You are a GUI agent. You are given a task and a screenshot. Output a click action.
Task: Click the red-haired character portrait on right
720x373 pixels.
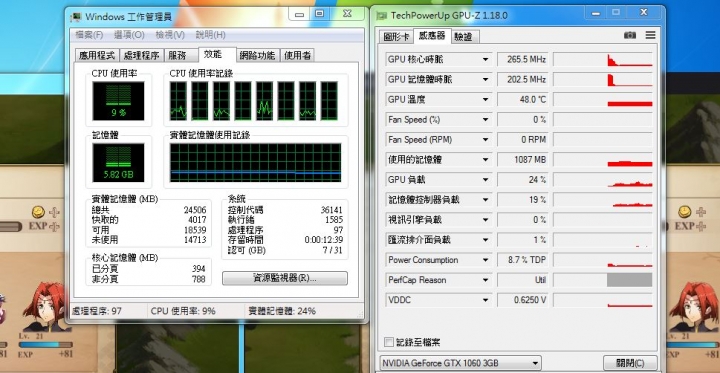click(x=694, y=307)
